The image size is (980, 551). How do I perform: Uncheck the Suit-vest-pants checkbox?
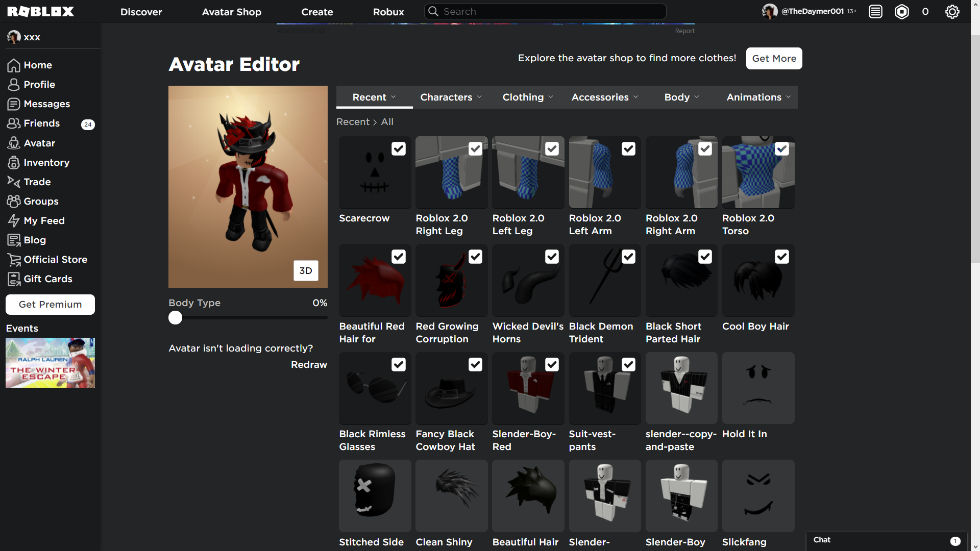click(x=628, y=365)
